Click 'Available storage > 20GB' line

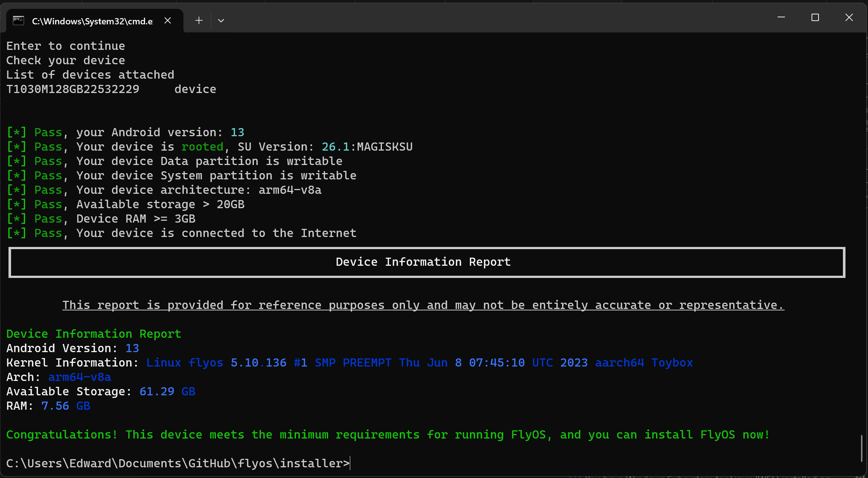[125, 204]
